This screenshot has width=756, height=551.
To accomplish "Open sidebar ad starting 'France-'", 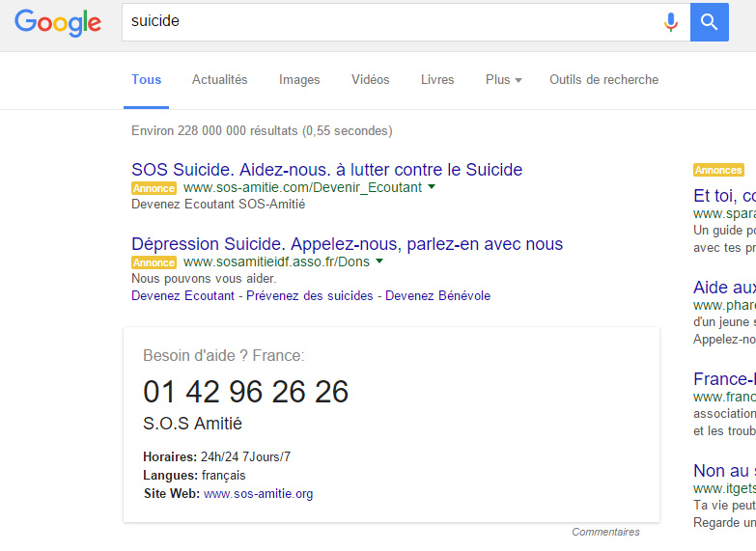I will pyautogui.click(x=724, y=379).
